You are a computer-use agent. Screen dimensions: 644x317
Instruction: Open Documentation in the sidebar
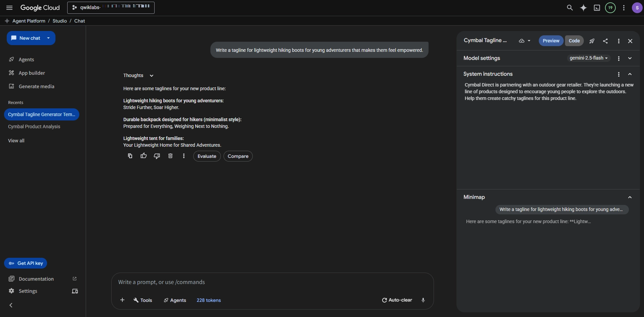pos(36,279)
